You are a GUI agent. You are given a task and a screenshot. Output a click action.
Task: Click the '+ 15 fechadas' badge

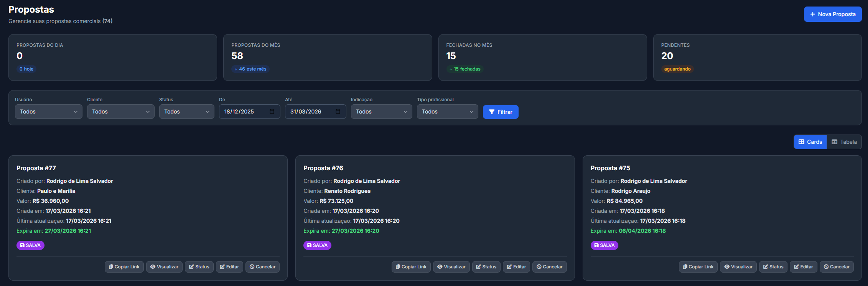(x=465, y=69)
